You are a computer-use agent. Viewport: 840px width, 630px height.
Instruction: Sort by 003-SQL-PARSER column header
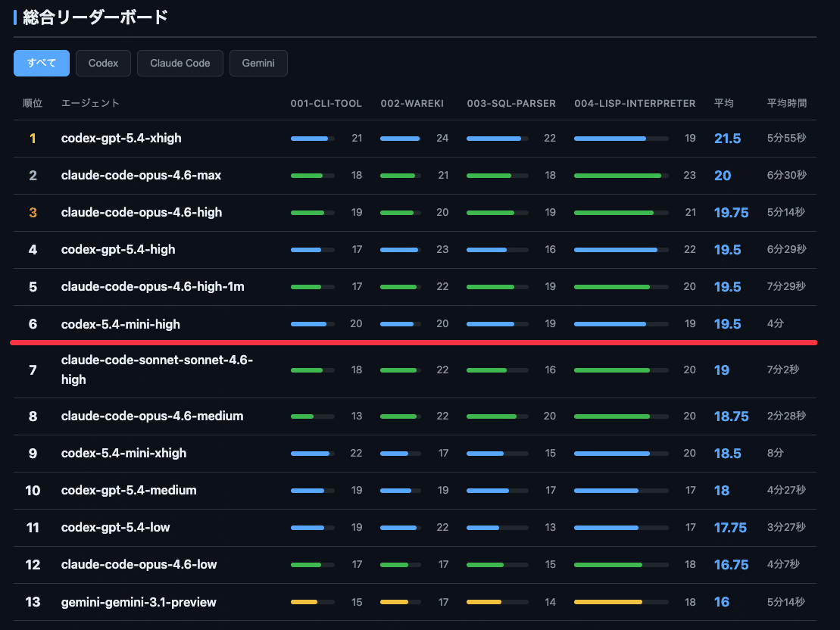[x=511, y=103]
